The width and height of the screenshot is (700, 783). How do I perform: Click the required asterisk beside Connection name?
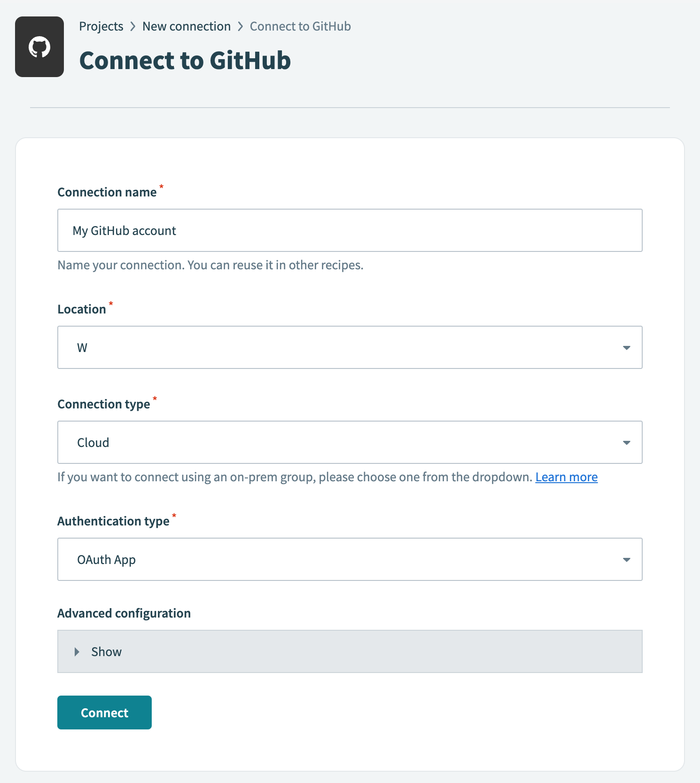point(161,187)
